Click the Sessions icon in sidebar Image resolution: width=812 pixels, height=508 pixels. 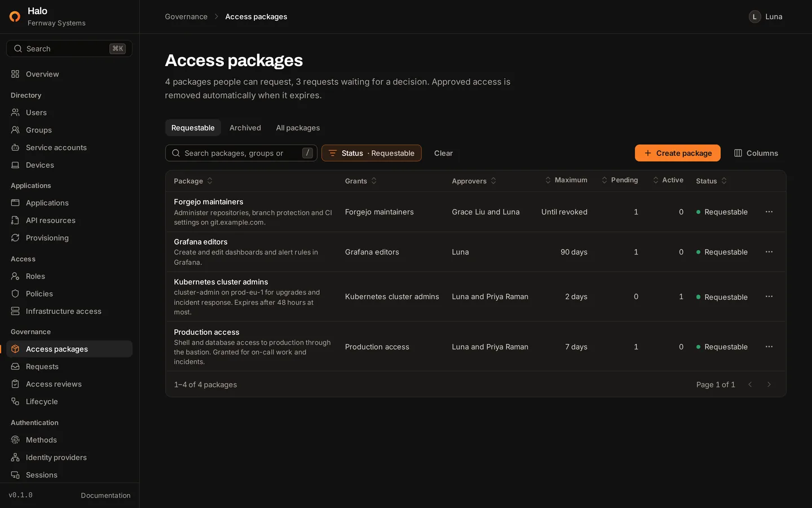[15, 475]
